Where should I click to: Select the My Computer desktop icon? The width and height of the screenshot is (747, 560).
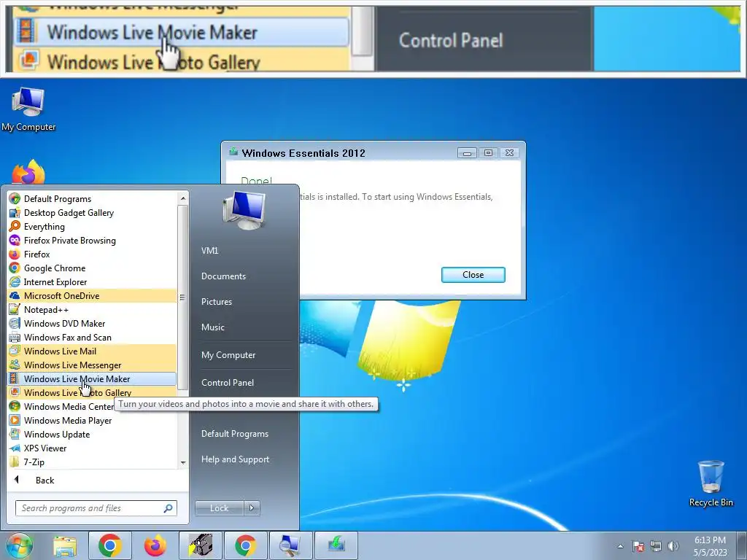tap(28, 109)
